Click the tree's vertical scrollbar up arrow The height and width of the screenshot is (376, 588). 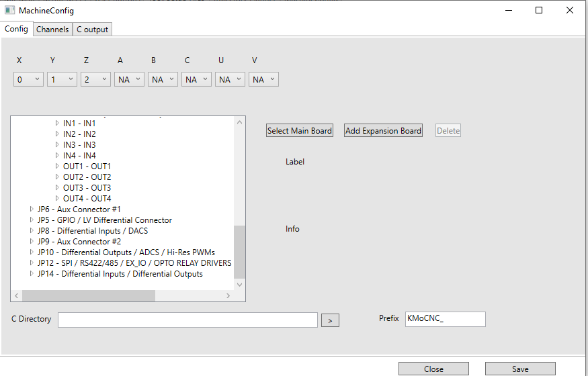pos(240,122)
